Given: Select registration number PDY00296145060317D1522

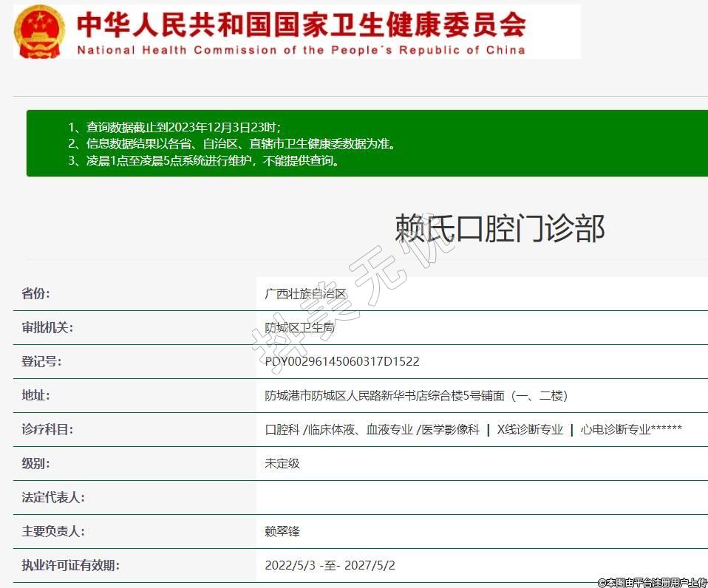Looking at the screenshot, I should pyautogui.click(x=342, y=361).
